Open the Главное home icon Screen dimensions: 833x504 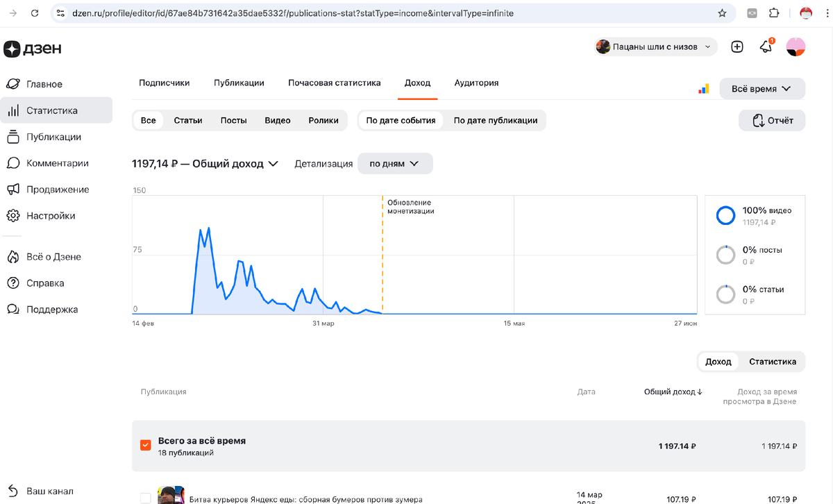pyautogui.click(x=13, y=84)
